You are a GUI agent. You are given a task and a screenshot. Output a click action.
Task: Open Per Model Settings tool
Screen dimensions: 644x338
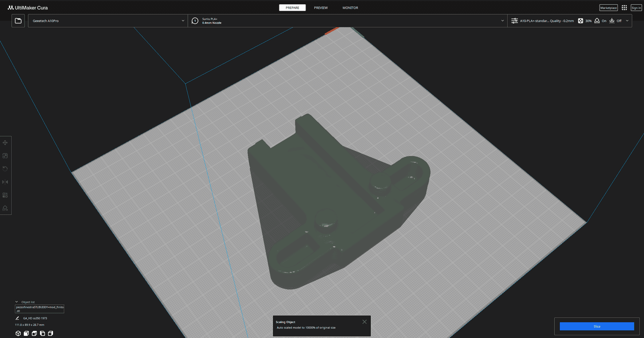tap(5, 195)
